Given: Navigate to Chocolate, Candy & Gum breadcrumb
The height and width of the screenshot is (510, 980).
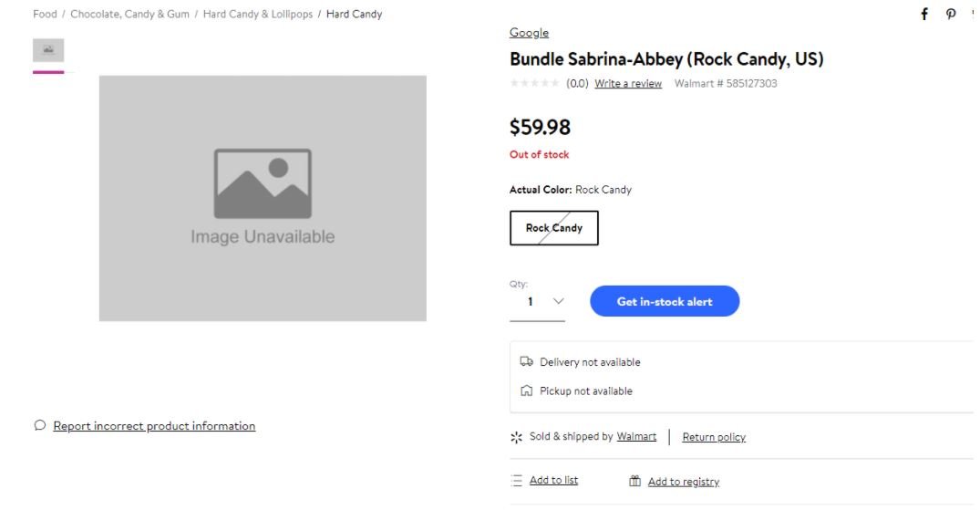Looking at the screenshot, I should tap(129, 15).
